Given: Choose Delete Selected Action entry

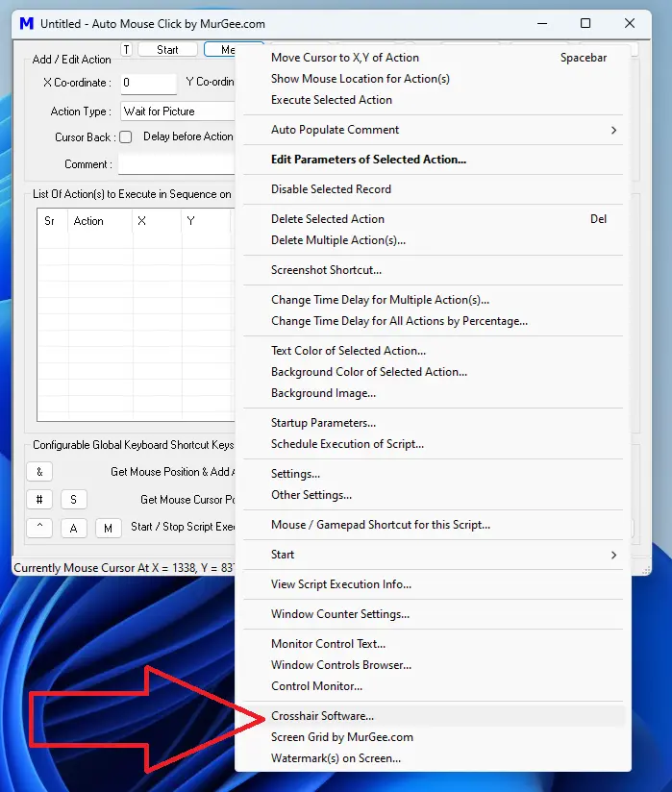Looking at the screenshot, I should click(434, 219).
